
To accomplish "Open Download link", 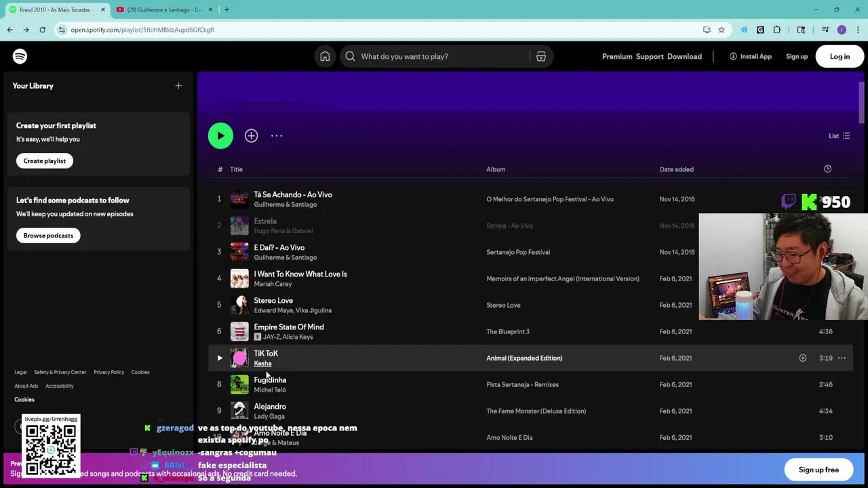I will [x=684, y=56].
